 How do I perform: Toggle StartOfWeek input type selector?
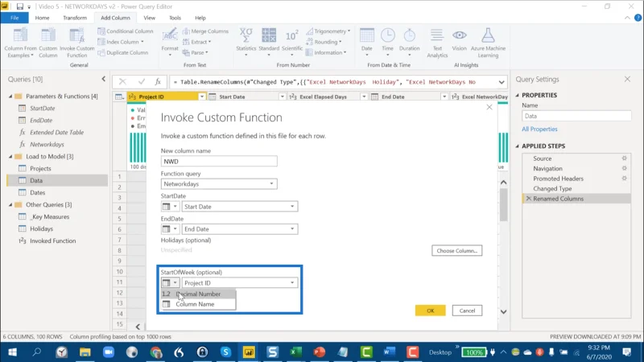click(x=170, y=283)
